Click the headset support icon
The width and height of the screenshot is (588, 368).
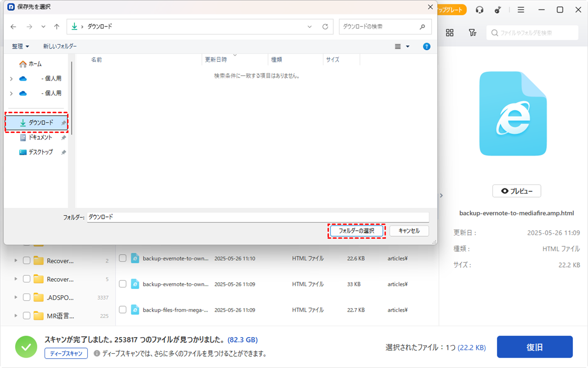point(480,10)
